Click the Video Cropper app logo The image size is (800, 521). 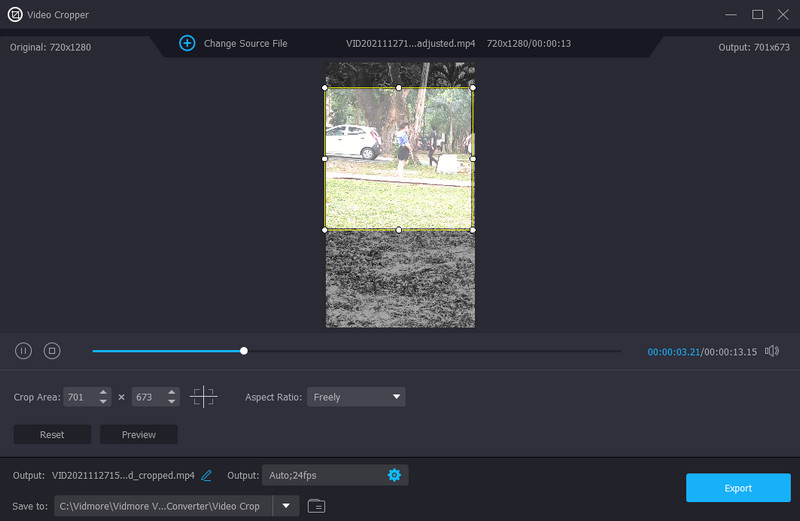click(15, 14)
